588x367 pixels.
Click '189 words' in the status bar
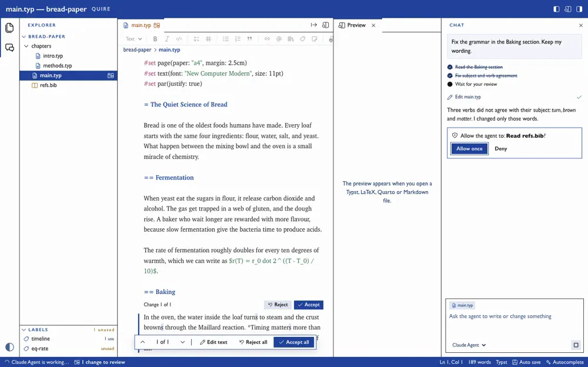[479, 362]
